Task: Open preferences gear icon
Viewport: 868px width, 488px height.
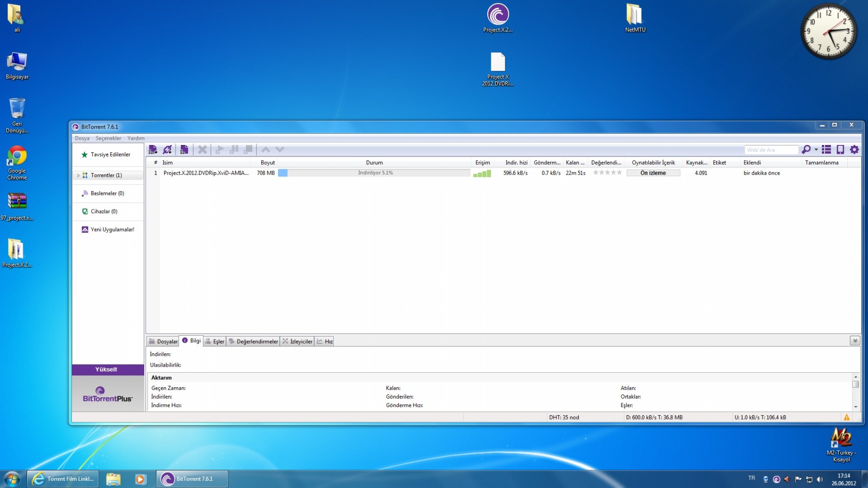Action: pyautogui.click(x=854, y=149)
